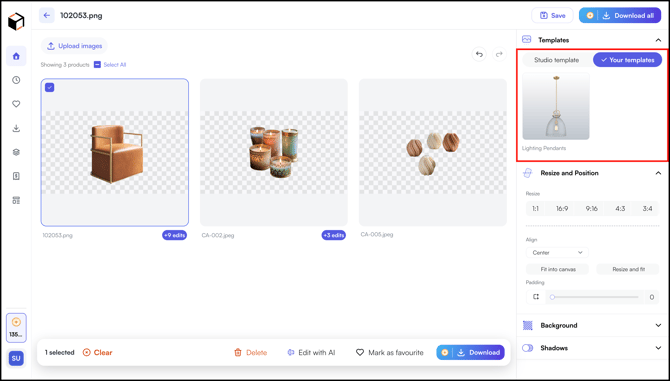The width and height of the screenshot is (670, 381).
Task: Collapse the Resize and Position section
Action: pos(658,173)
